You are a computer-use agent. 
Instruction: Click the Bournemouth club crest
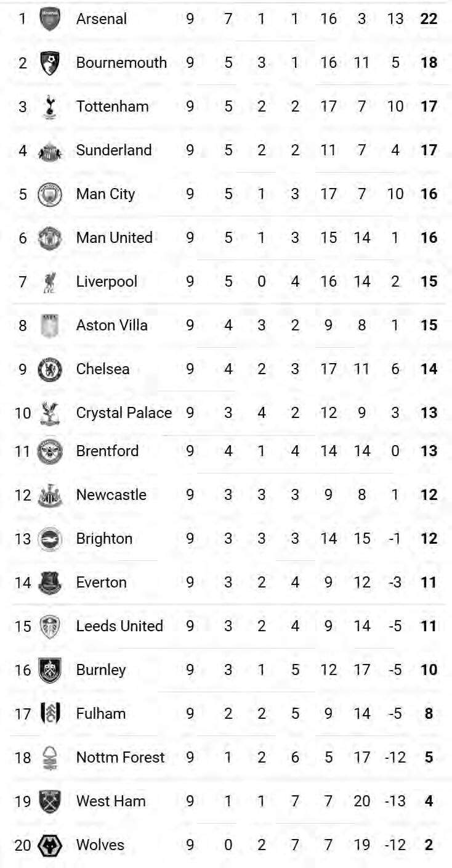[50, 63]
